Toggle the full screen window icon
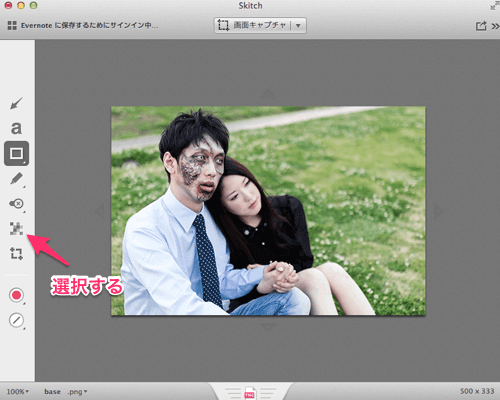Viewport: 500px width, 400px height. pyautogui.click(x=494, y=6)
